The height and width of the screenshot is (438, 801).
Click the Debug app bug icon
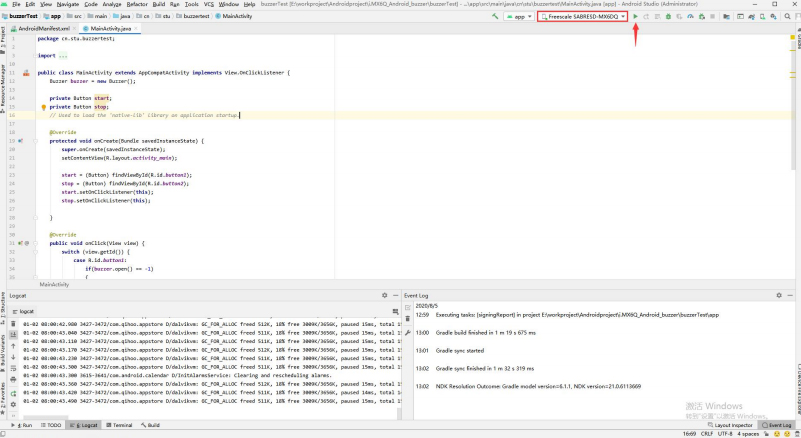coord(670,17)
